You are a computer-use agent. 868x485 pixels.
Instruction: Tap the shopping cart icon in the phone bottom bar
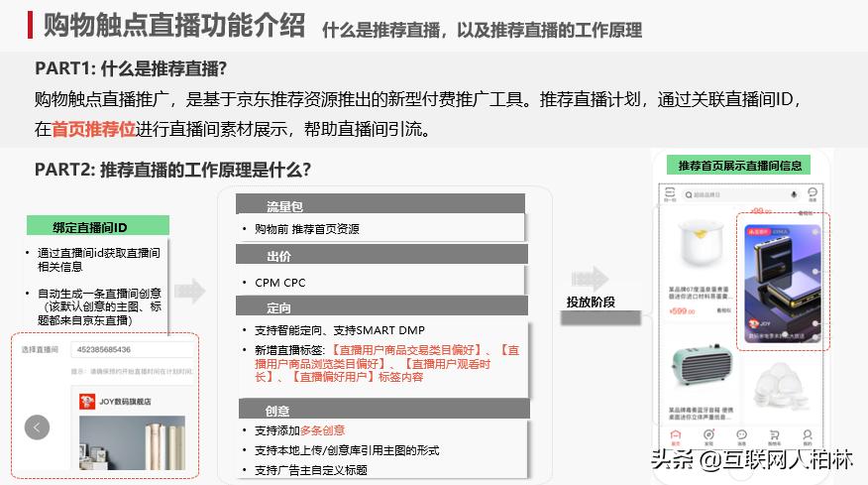(x=775, y=435)
